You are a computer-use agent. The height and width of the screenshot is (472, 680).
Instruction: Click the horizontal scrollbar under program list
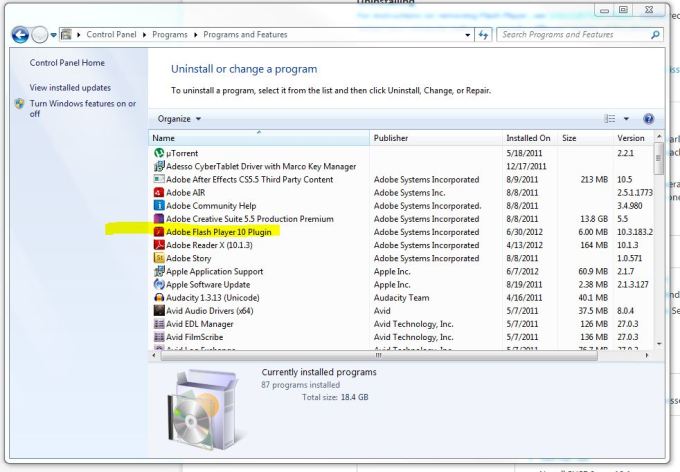378,355
